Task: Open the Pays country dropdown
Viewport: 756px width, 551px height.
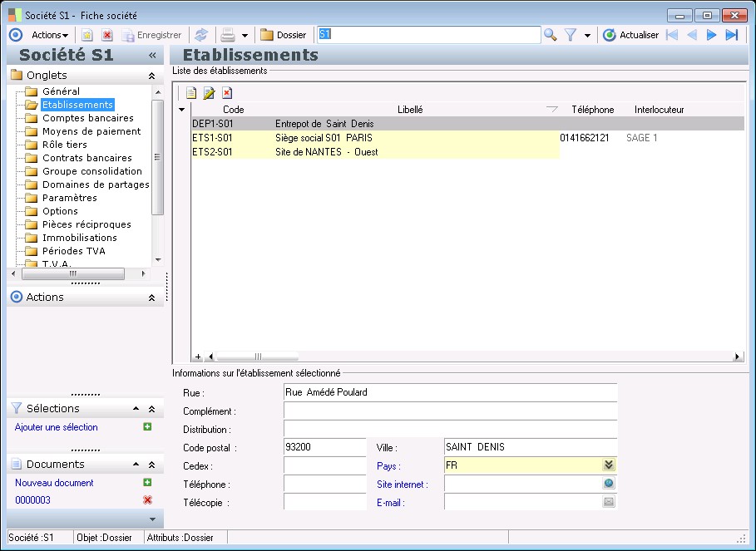Action: [609, 465]
